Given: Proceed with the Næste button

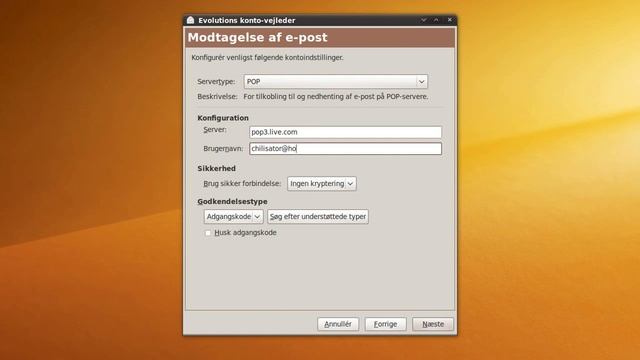Looking at the screenshot, I should [x=433, y=324].
